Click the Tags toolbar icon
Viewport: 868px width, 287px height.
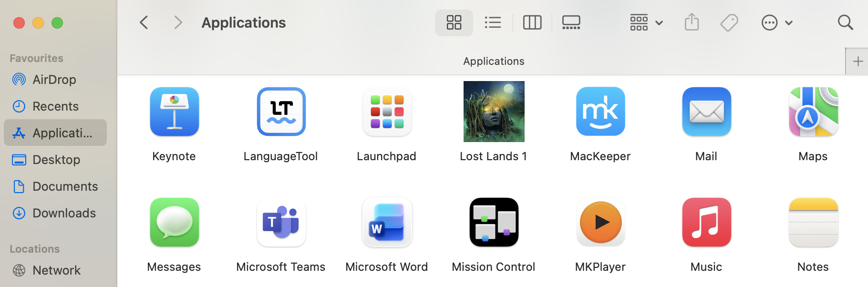[x=729, y=22]
